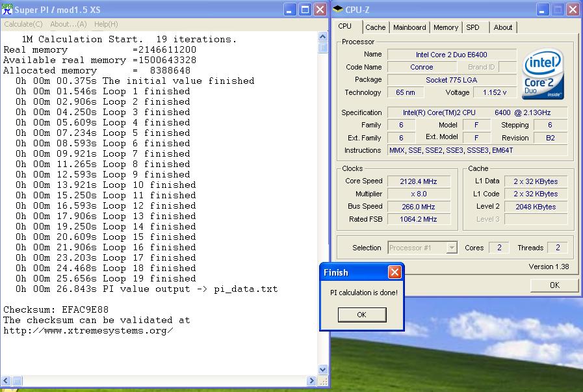
Task: Click the Cores value field
Action: pos(499,248)
